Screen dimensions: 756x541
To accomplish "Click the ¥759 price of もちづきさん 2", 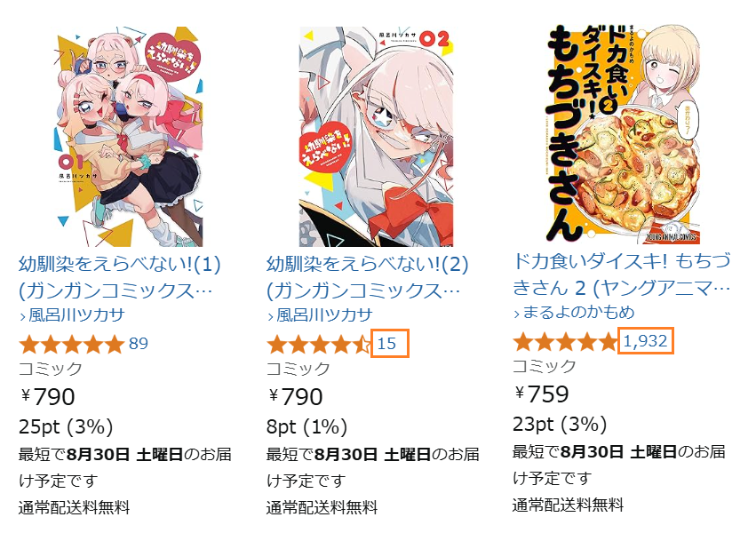I will click(x=542, y=394).
